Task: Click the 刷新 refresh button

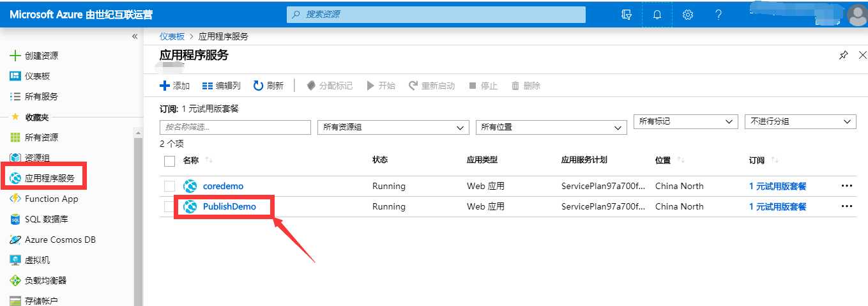Action: [x=268, y=86]
